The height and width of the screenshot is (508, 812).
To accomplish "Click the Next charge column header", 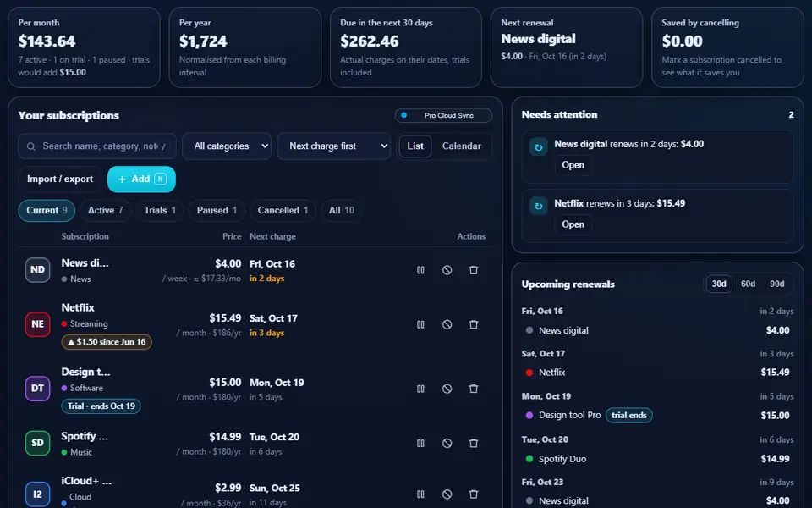I will coord(272,236).
